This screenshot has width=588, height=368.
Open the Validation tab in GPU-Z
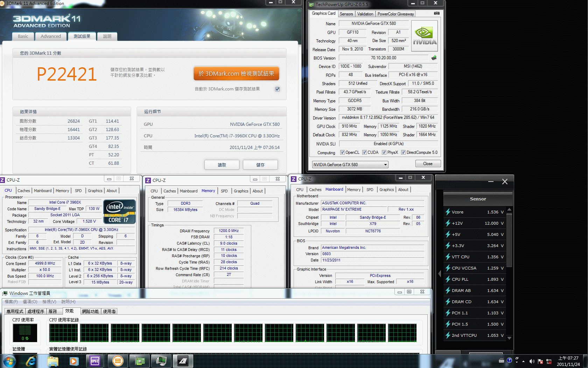365,14
